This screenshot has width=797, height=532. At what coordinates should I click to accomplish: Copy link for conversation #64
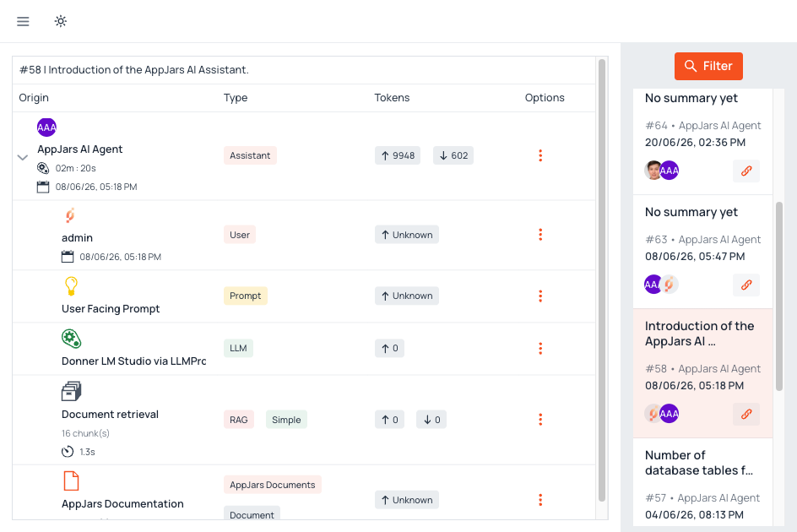[x=746, y=171]
